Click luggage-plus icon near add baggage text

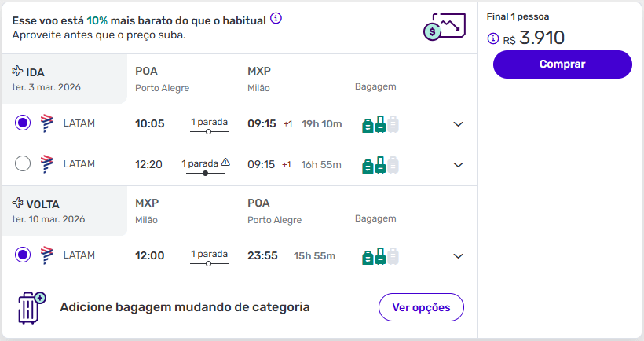[x=32, y=307]
